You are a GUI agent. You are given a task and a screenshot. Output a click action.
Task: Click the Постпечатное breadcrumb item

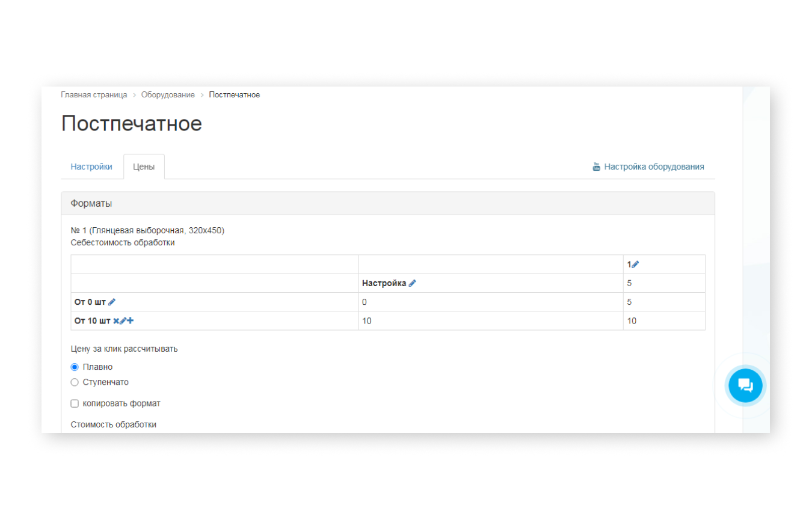coord(235,95)
